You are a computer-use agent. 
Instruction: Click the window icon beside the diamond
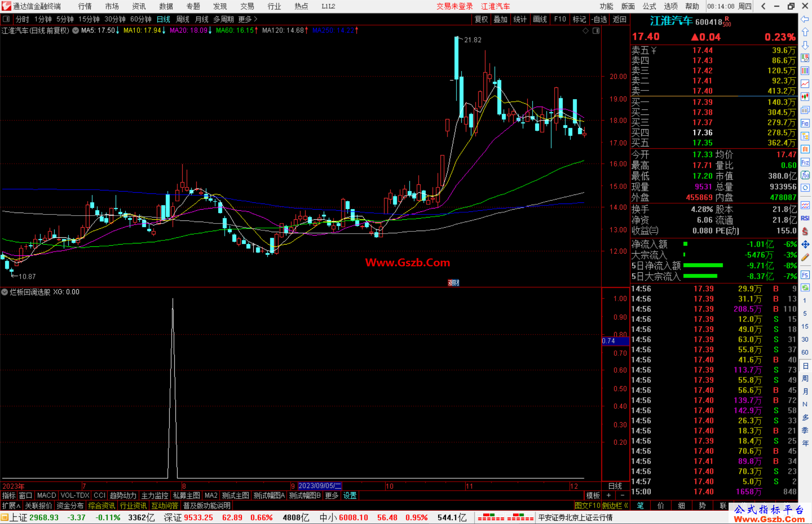(x=596, y=31)
